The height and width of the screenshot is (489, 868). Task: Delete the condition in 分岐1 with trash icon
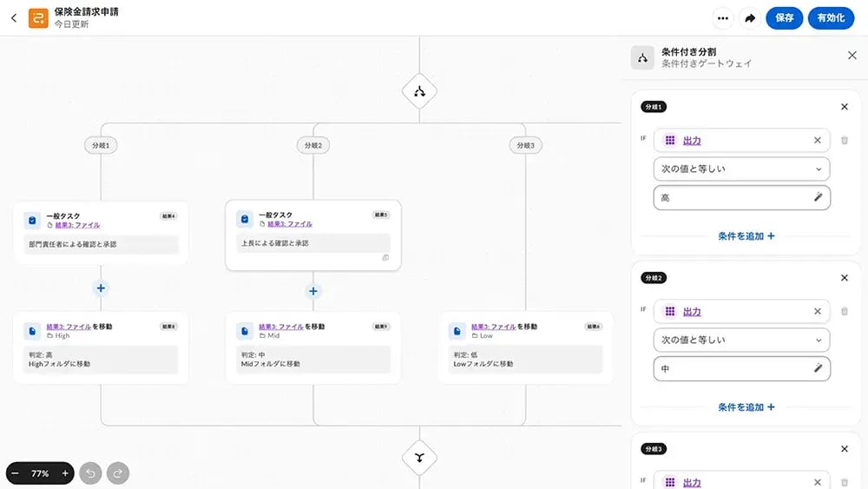coord(845,141)
